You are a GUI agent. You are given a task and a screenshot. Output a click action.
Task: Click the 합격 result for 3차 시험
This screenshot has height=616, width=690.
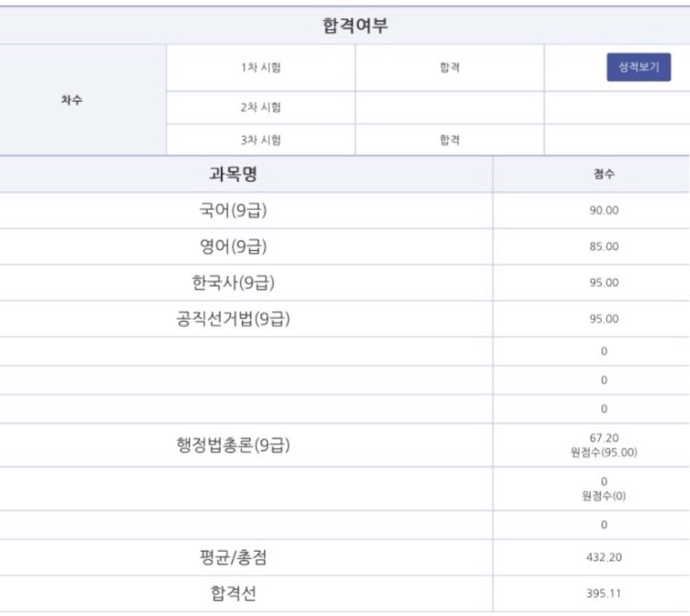click(450, 140)
